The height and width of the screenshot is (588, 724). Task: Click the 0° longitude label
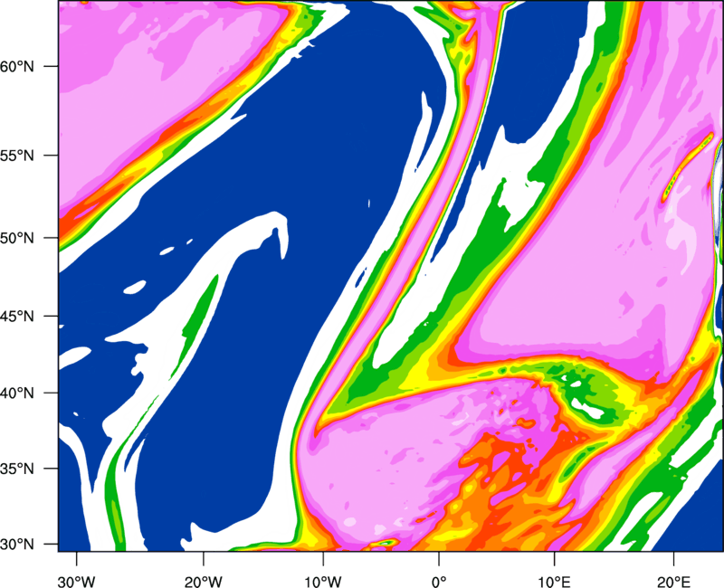(439, 582)
